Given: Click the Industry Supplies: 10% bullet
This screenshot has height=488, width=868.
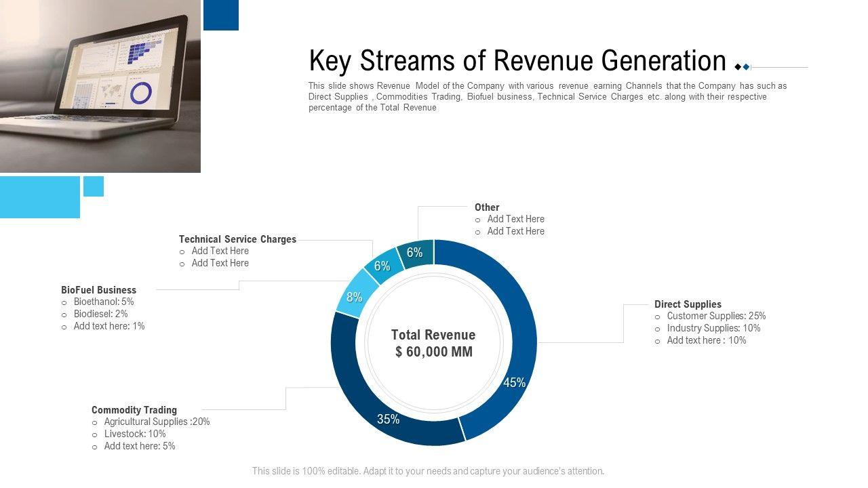Looking at the screenshot, I should point(713,328).
